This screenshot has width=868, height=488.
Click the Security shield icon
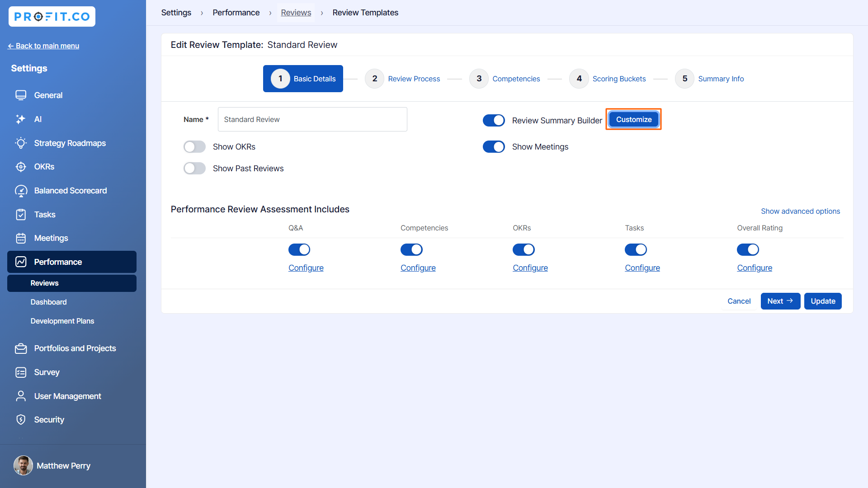(x=21, y=420)
